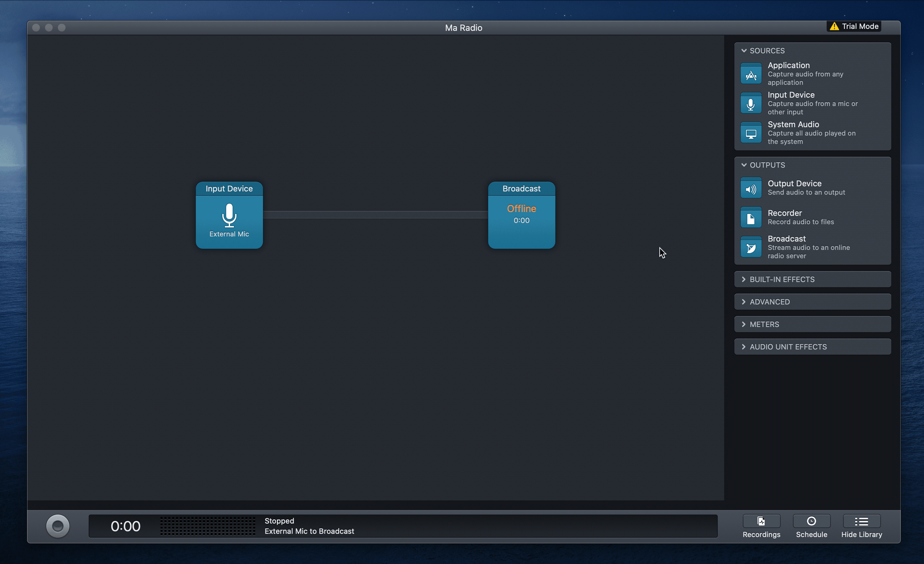Image resolution: width=924 pixels, height=564 pixels.
Task: Click Send audio to an output description
Action: point(806,192)
